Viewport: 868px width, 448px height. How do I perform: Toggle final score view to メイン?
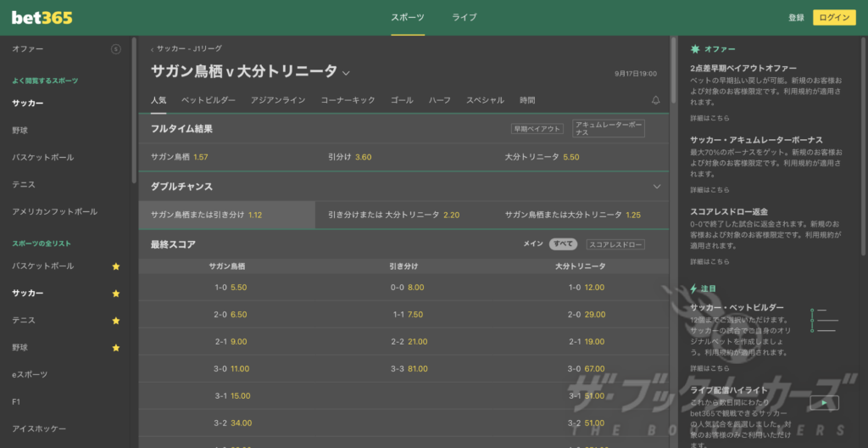click(x=534, y=244)
